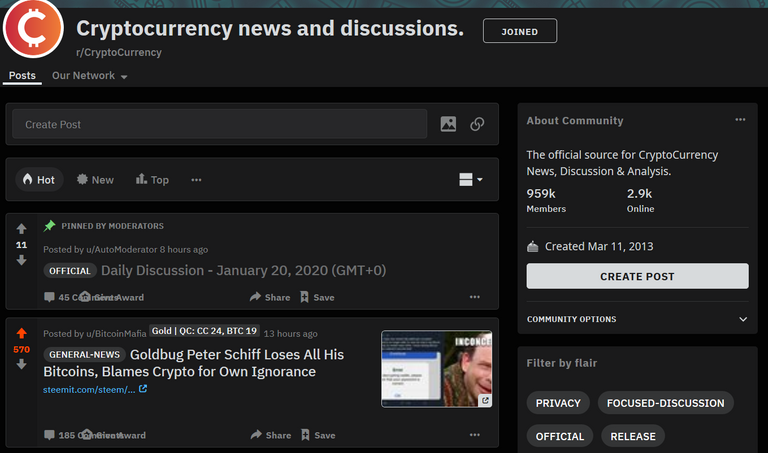Filter by RELEASE flair
This screenshot has width=768, height=453.
(x=633, y=436)
